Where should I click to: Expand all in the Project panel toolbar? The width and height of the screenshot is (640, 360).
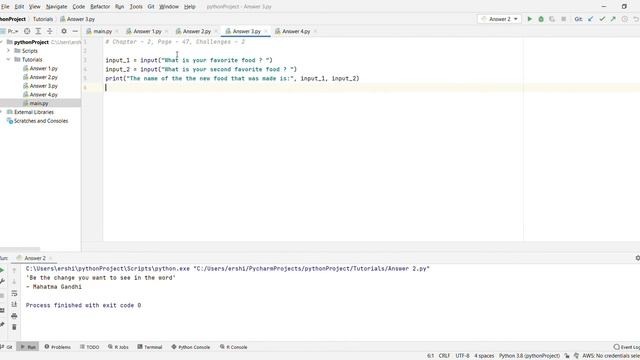point(38,31)
